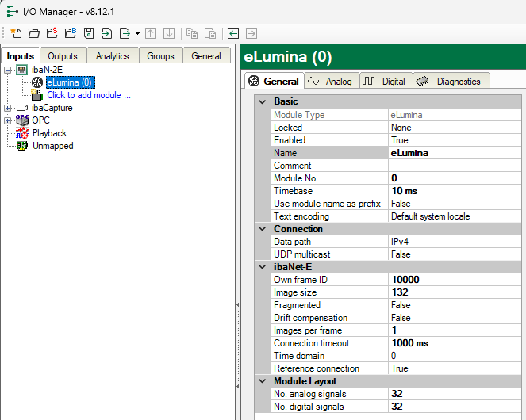526x420 pixels.
Task: Click the 'Click to add module ...' link
Action: (x=88, y=95)
